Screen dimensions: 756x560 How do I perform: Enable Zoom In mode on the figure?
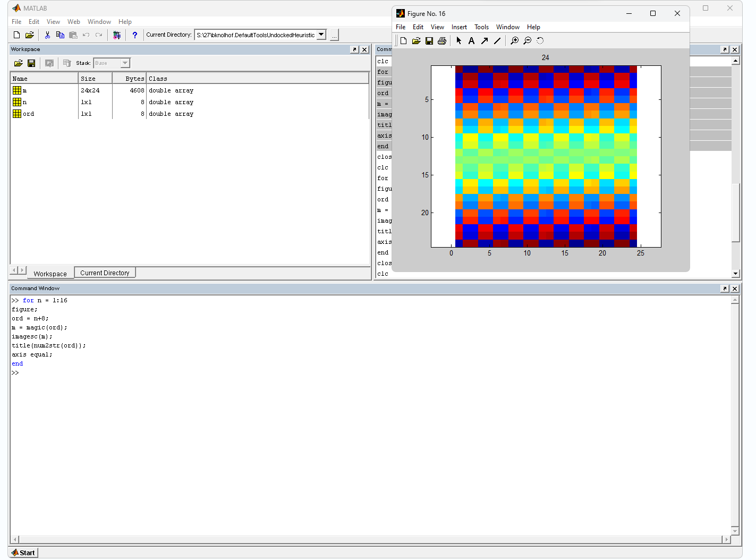pyautogui.click(x=514, y=41)
